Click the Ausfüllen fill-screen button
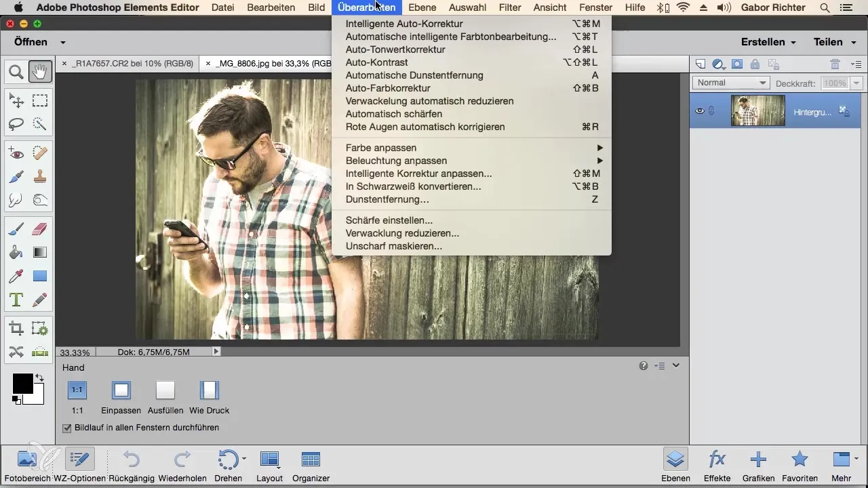The image size is (868, 488). click(x=165, y=397)
